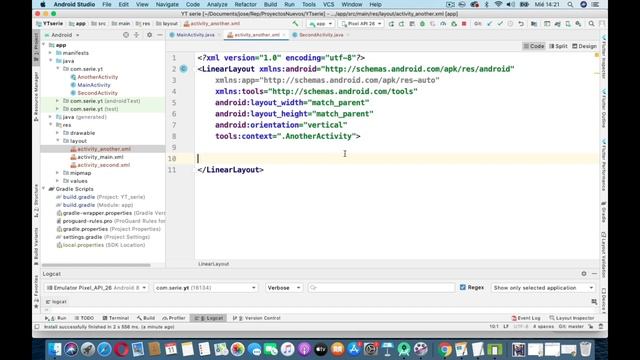Open the Structure side tool window
640x360 pixels.
(36, 201)
